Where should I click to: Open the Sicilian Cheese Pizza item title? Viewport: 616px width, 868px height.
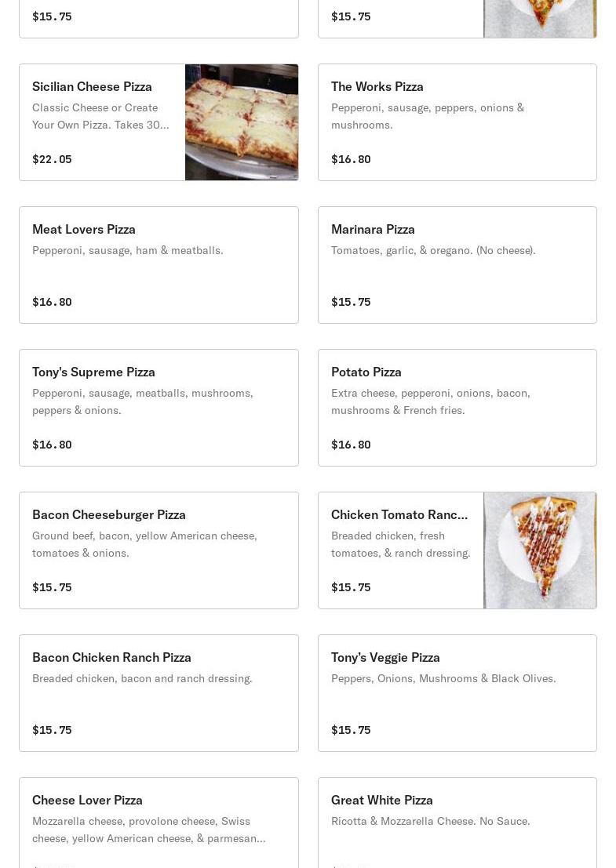point(92,86)
